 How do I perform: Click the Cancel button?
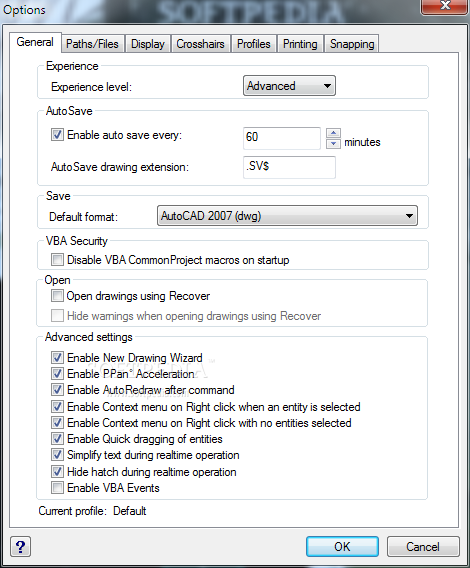423,546
